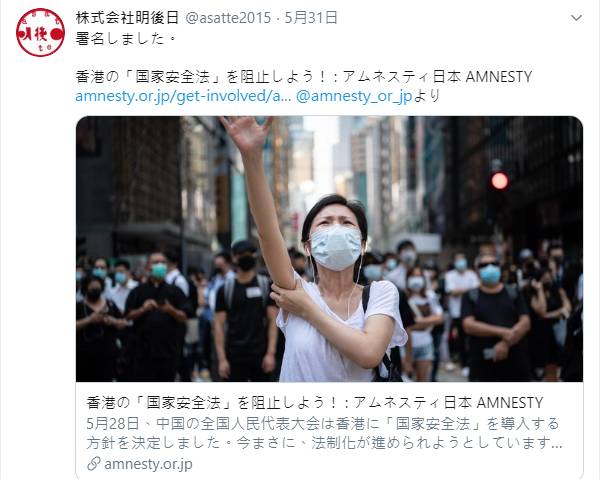Click the 株式会社明後日 display name
The width and height of the screenshot is (607, 479).
click(x=127, y=18)
